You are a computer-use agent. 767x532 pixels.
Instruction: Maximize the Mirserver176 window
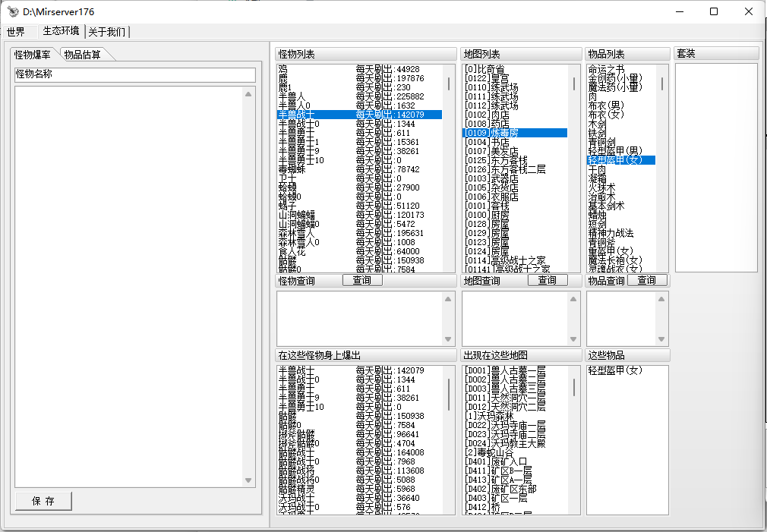[x=714, y=11]
